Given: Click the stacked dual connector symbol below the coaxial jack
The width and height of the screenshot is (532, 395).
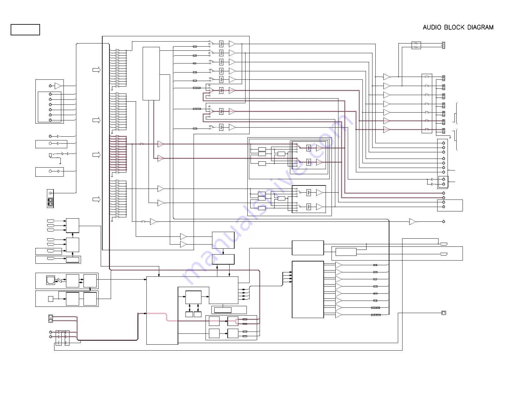Looking at the screenshot, I should coord(50,202).
